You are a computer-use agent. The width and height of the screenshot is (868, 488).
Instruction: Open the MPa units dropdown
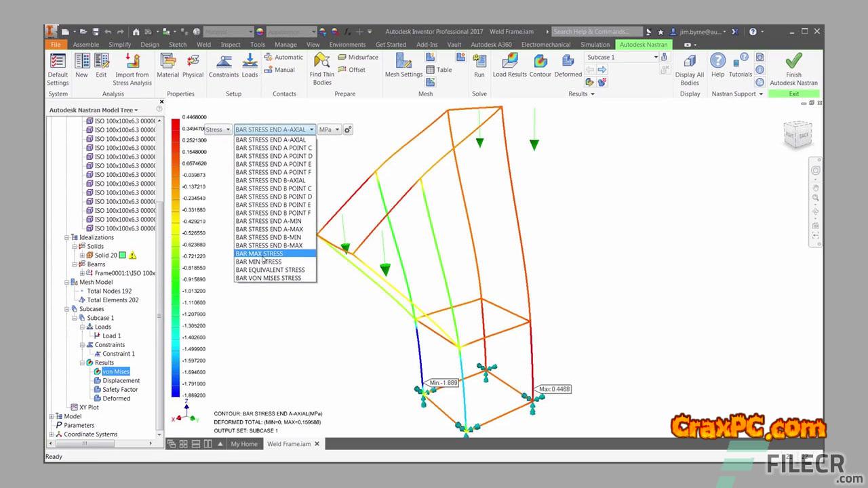pos(329,129)
